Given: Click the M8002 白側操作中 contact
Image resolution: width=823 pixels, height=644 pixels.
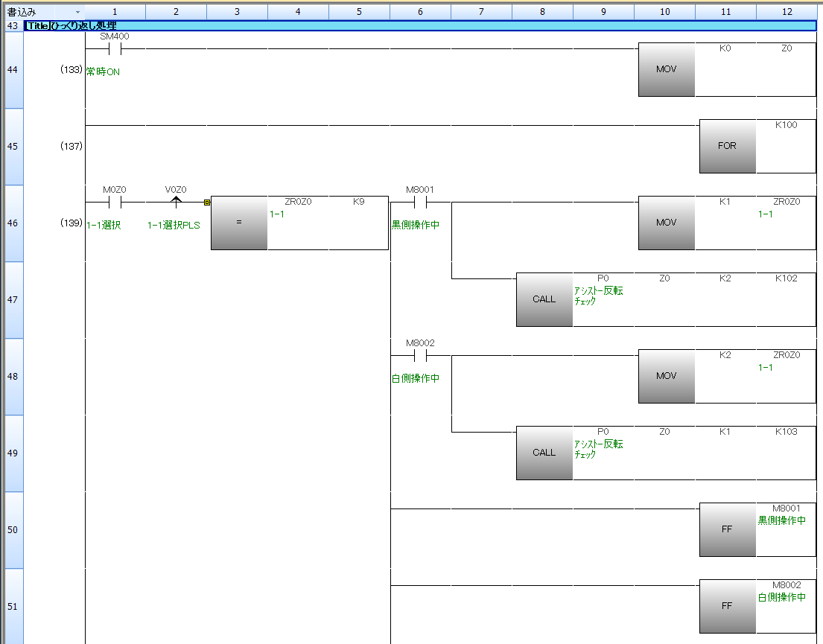Looking at the screenshot, I should 420,355.
